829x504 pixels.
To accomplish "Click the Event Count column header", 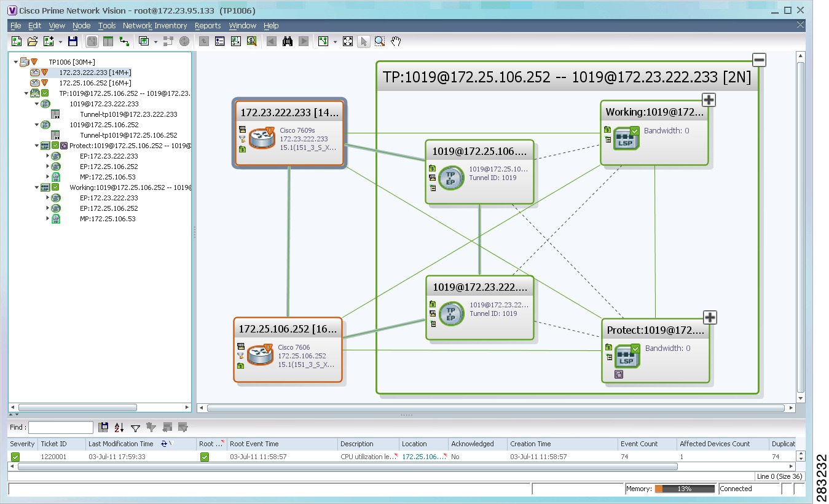I will pos(647,444).
